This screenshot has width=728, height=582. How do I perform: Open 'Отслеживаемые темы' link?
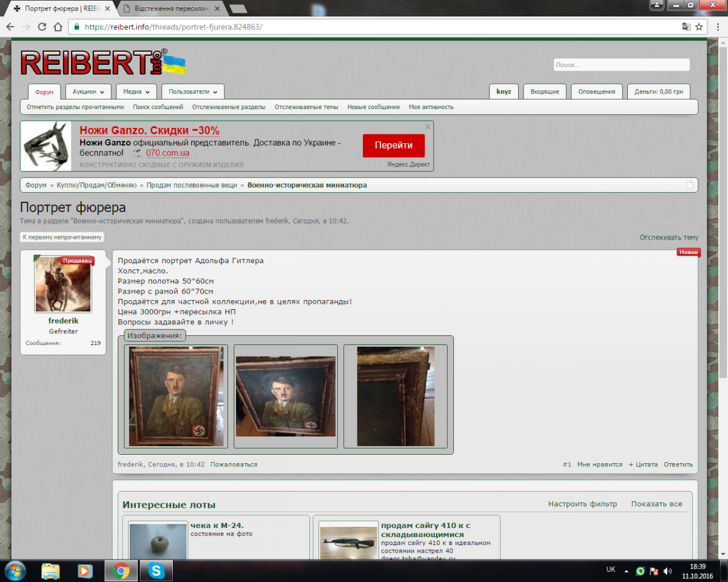point(306,107)
